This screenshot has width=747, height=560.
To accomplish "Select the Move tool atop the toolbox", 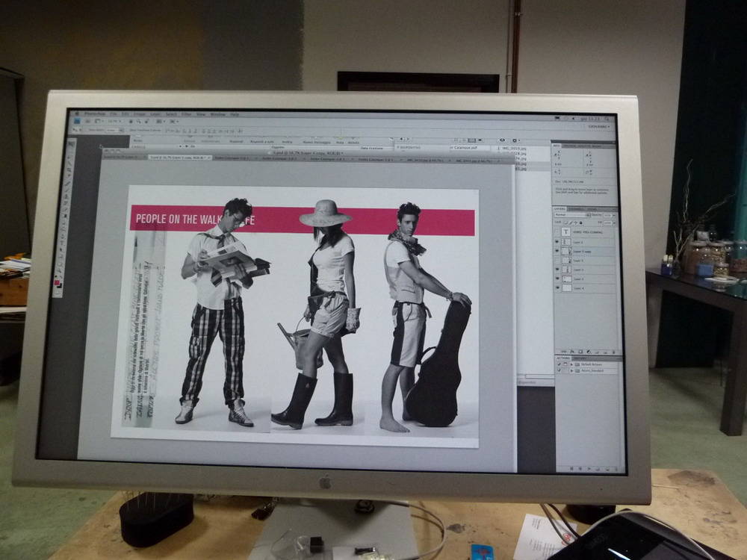I will tap(72, 144).
